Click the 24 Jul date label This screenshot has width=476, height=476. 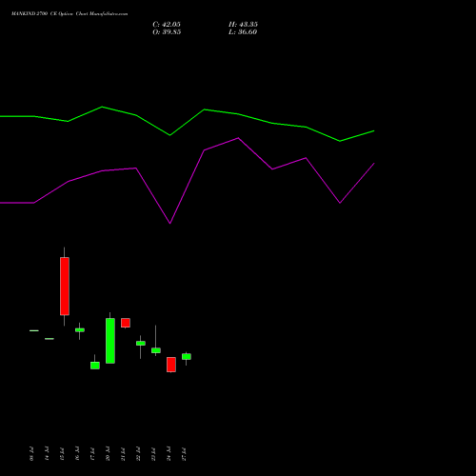click(x=169, y=454)
